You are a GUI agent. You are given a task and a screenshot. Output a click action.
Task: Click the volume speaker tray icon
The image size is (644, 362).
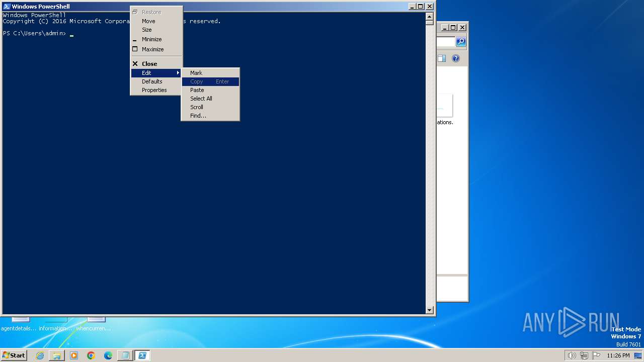pos(572,355)
